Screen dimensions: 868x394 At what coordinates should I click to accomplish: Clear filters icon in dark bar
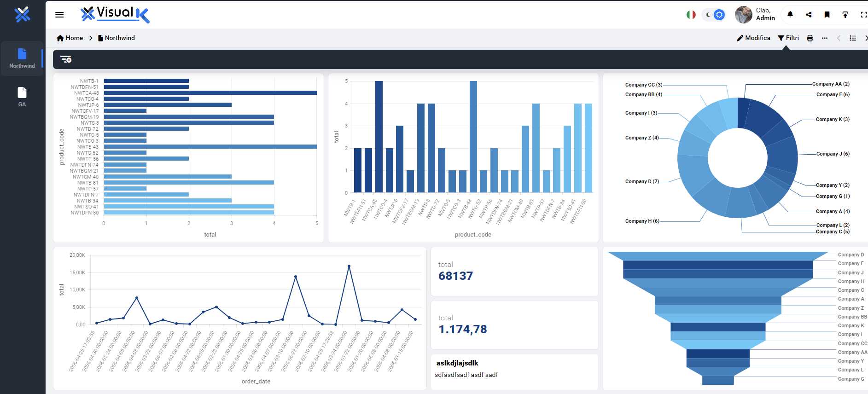pos(66,59)
